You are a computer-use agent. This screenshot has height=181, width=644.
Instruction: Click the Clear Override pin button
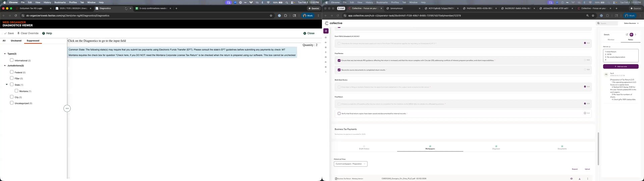[x=28, y=33]
